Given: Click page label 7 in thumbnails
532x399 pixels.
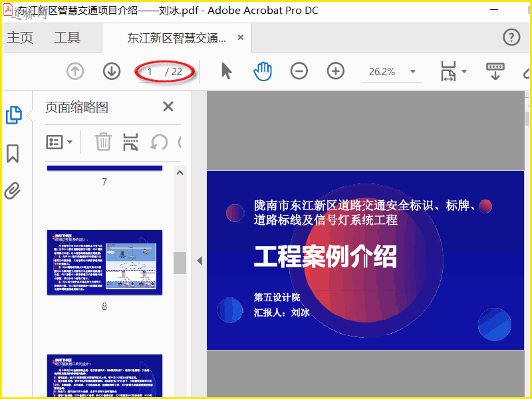Looking at the screenshot, I should (104, 182).
